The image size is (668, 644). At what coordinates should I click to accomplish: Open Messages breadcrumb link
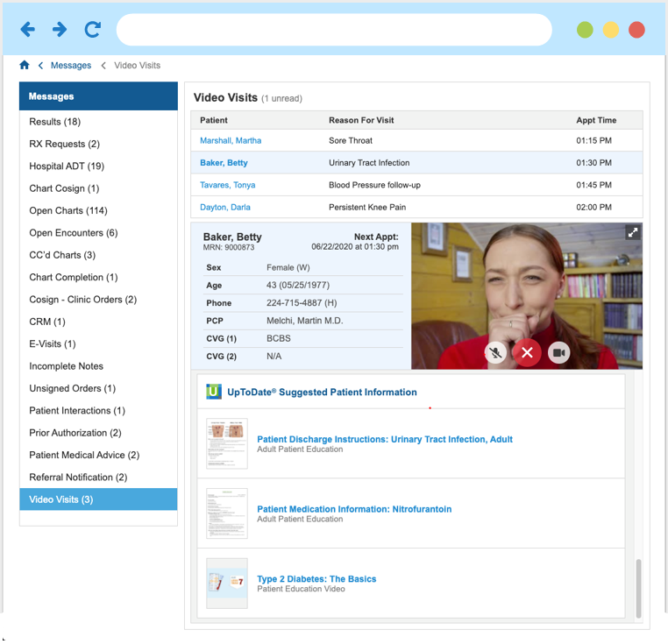[71, 66]
